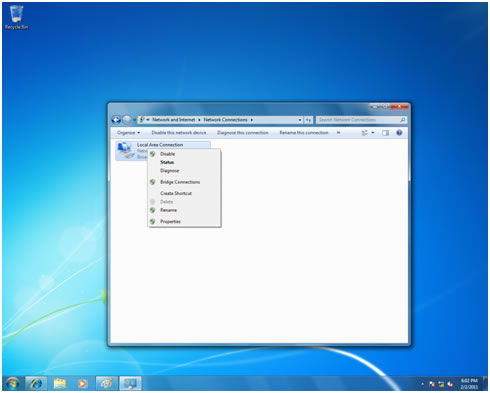Viewport: 490px width, 393px height.
Task: Click the network tray icon
Action: [x=441, y=384]
